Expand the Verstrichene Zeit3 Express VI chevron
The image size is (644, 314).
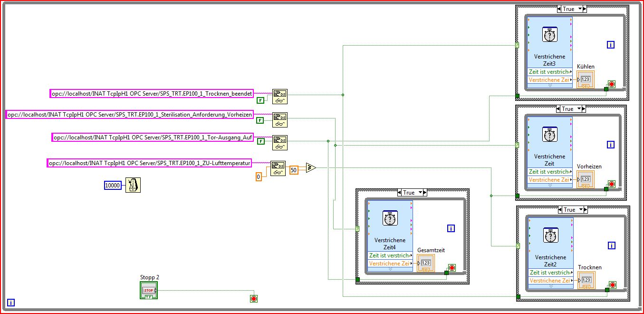click(x=550, y=86)
